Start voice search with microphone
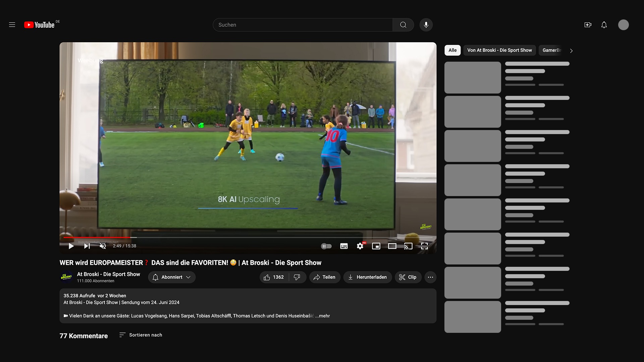This screenshot has width=644, height=362. 426,25
